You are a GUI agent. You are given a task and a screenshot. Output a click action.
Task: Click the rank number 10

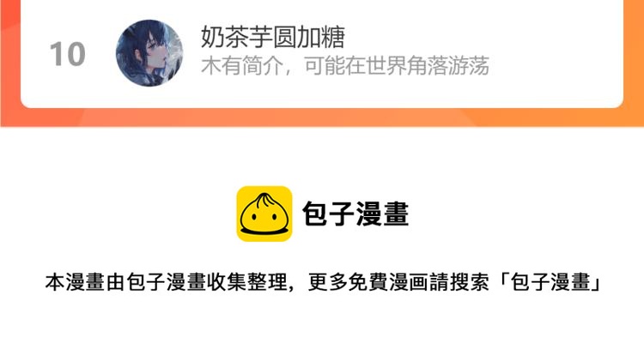point(67,54)
